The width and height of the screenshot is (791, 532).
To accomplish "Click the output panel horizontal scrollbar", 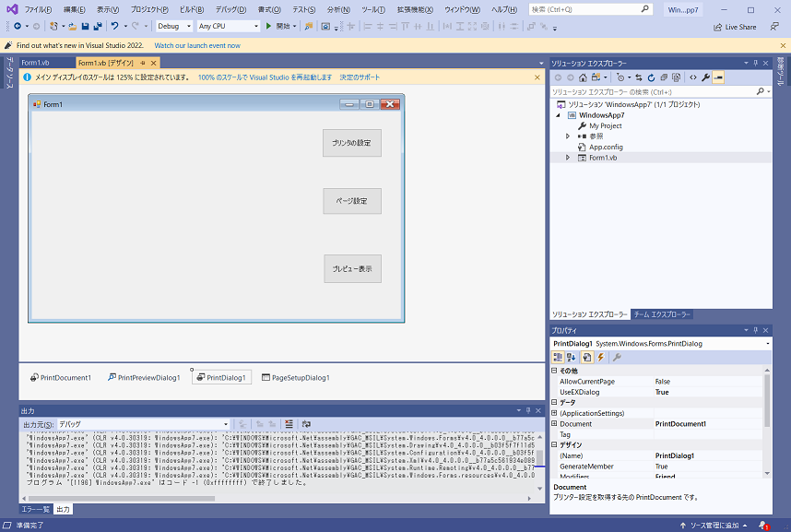I will click(x=121, y=498).
